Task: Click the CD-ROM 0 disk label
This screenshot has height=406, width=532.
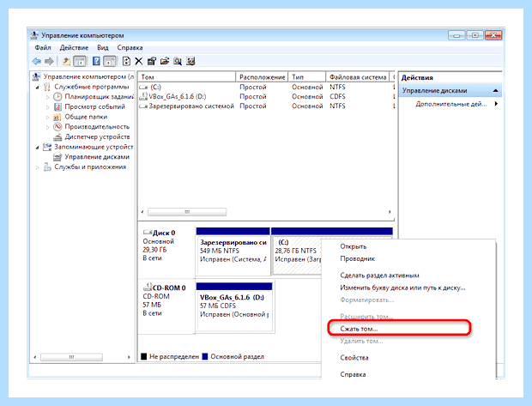Action: 169,288
